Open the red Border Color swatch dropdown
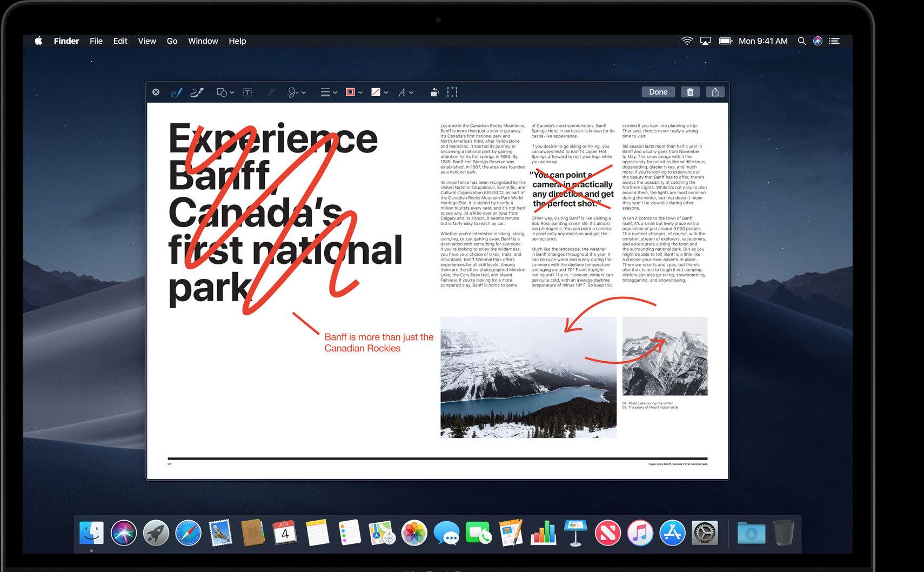This screenshot has width=924, height=572. [354, 92]
